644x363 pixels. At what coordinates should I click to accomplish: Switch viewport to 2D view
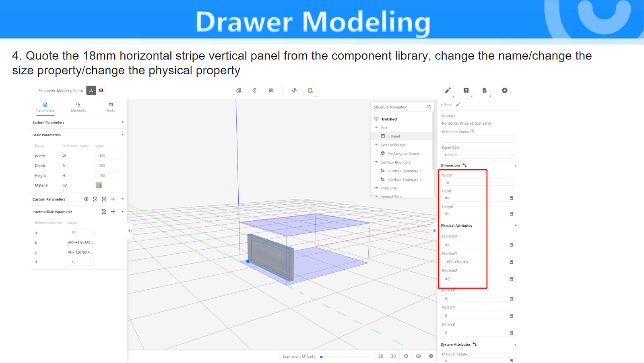381,356
